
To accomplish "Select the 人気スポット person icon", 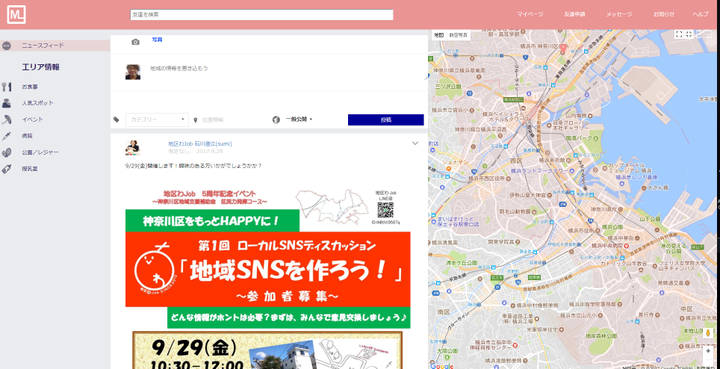I will (x=6, y=103).
